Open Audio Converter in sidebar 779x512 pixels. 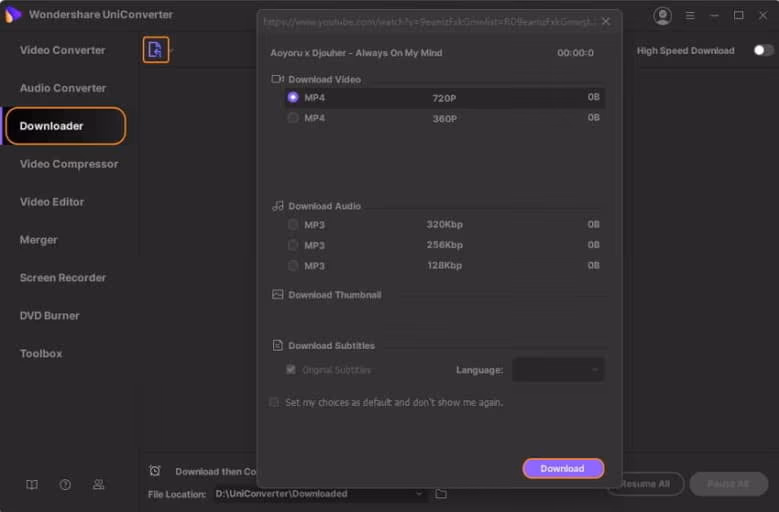[63, 88]
